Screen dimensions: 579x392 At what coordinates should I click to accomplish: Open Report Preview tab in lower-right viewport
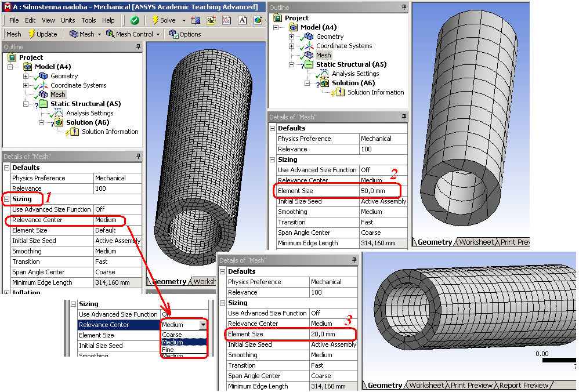[524, 386]
